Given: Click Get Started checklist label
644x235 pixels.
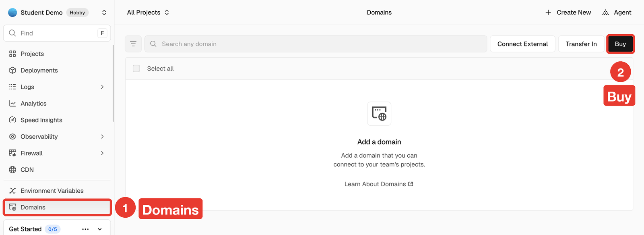Looking at the screenshot, I should (25, 229).
